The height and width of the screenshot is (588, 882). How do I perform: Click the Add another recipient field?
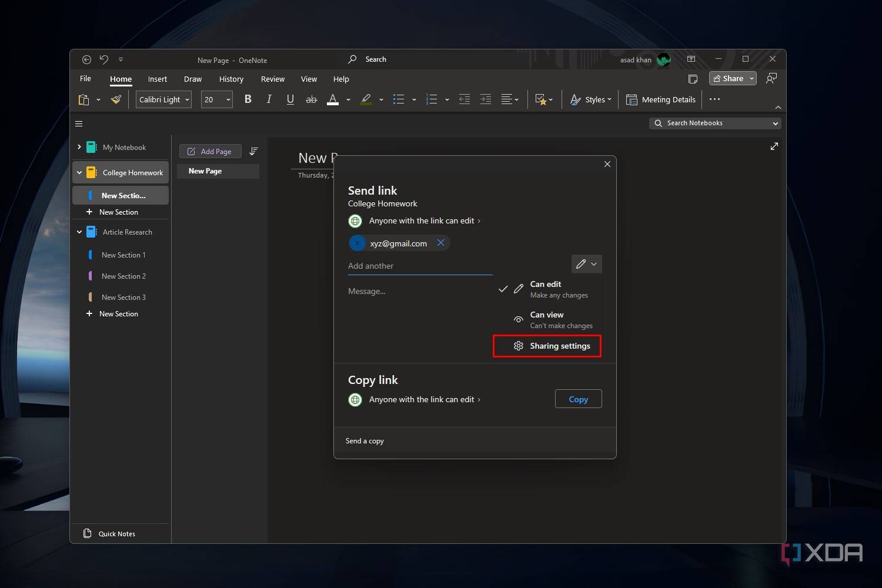(x=420, y=266)
